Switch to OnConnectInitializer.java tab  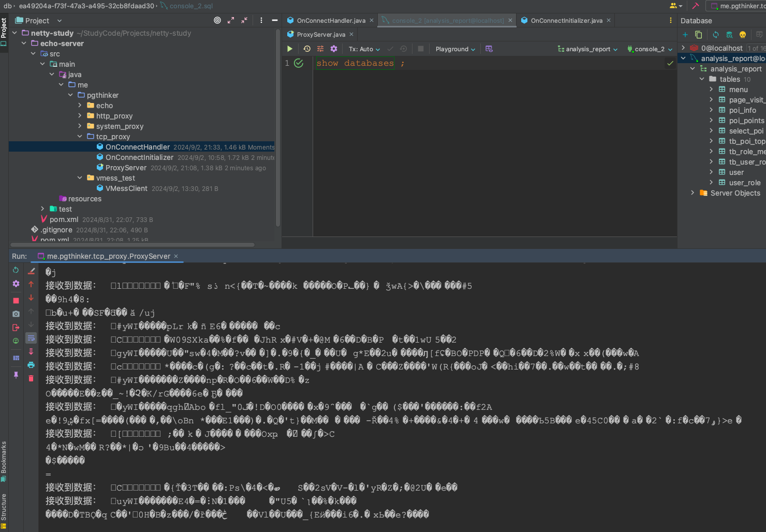pos(566,21)
